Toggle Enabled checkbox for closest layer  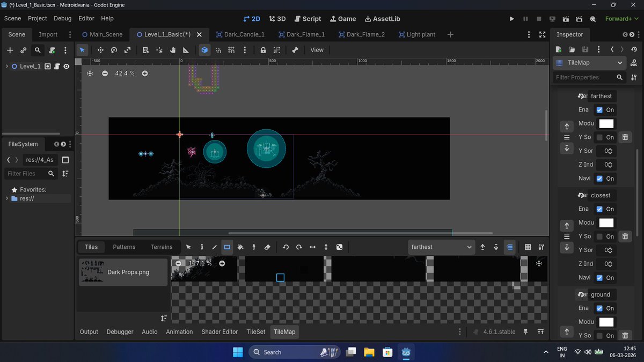click(599, 209)
